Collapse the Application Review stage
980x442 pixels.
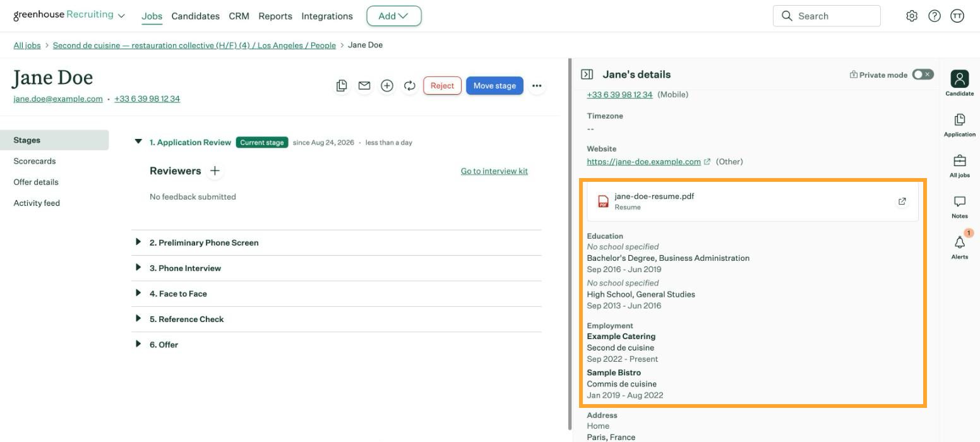[x=138, y=141]
